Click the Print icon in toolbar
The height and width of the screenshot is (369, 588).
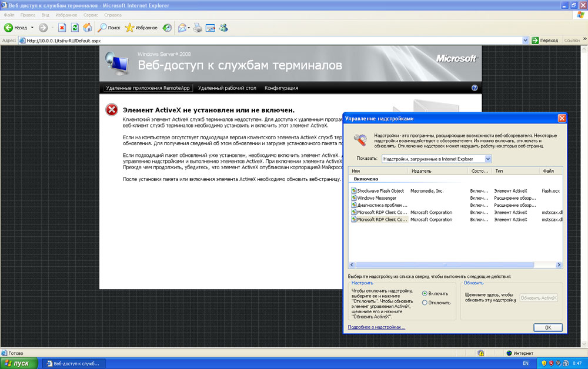pyautogui.click(x=198, y=28)
